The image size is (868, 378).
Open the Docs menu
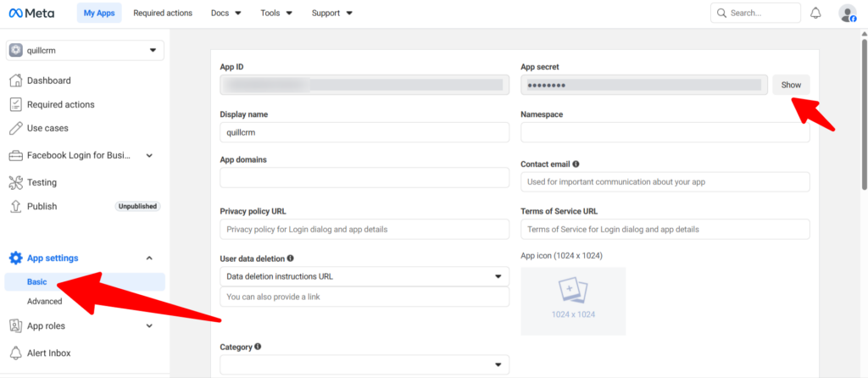pyautogui.click(x=225, y=13)
